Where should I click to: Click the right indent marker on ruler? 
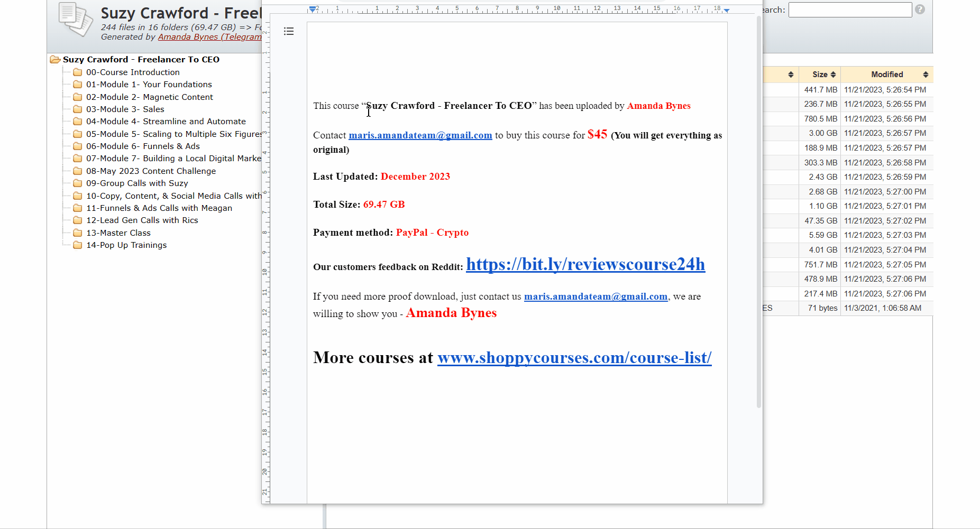pyautogui.click(x=727, y=11)
